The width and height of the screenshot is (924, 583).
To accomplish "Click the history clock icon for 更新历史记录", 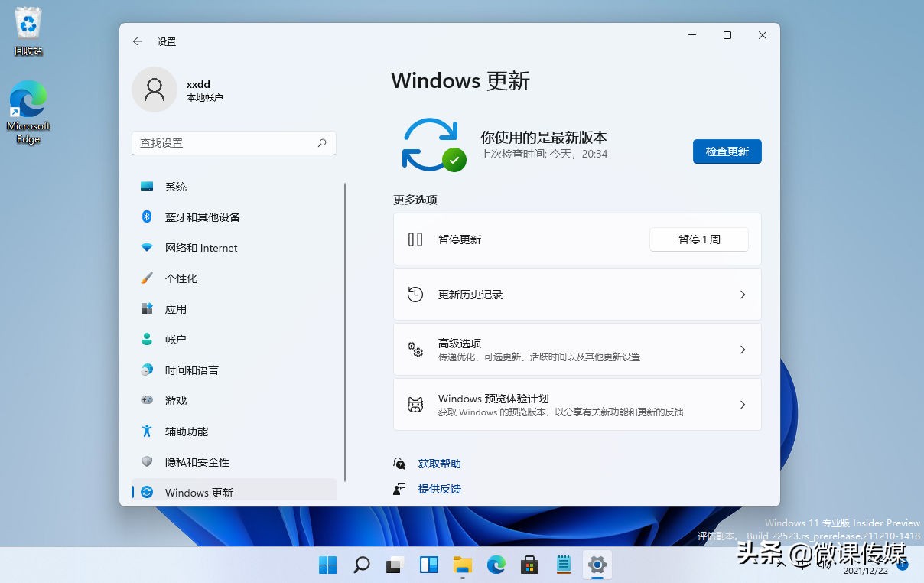I will 415,295.
